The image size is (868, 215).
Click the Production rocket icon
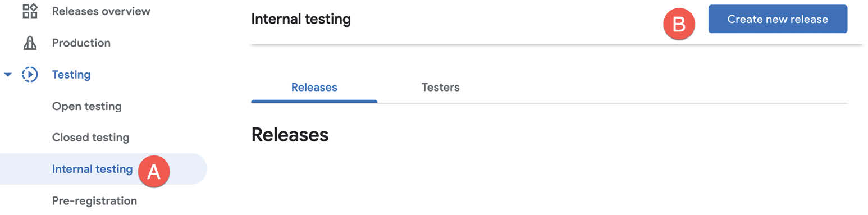[x=30, y=43]
